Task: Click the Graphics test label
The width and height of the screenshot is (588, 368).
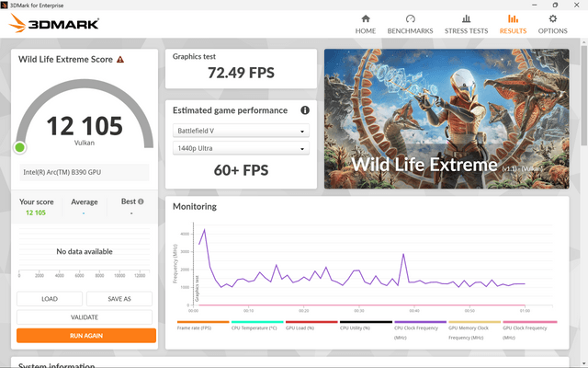Action: (x=194, y=57)
